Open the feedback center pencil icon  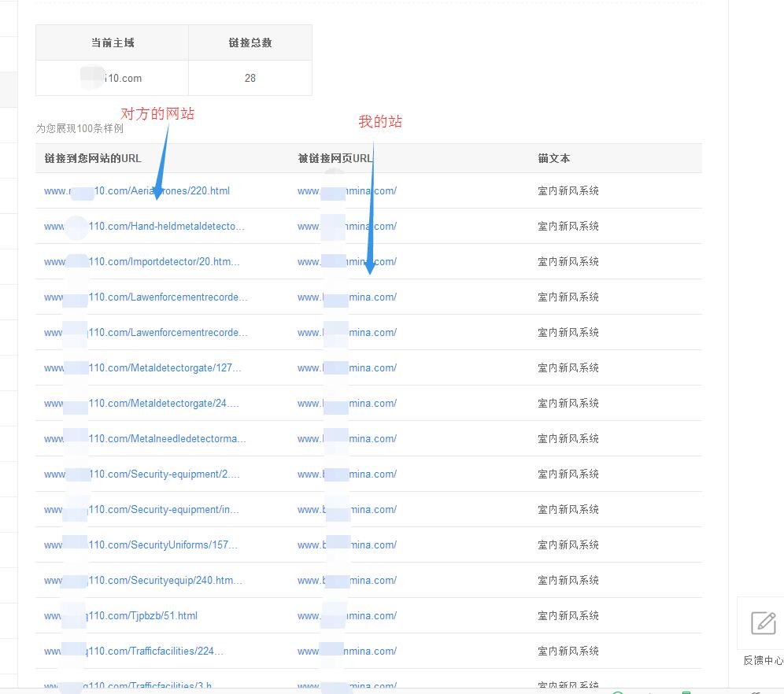763,623
